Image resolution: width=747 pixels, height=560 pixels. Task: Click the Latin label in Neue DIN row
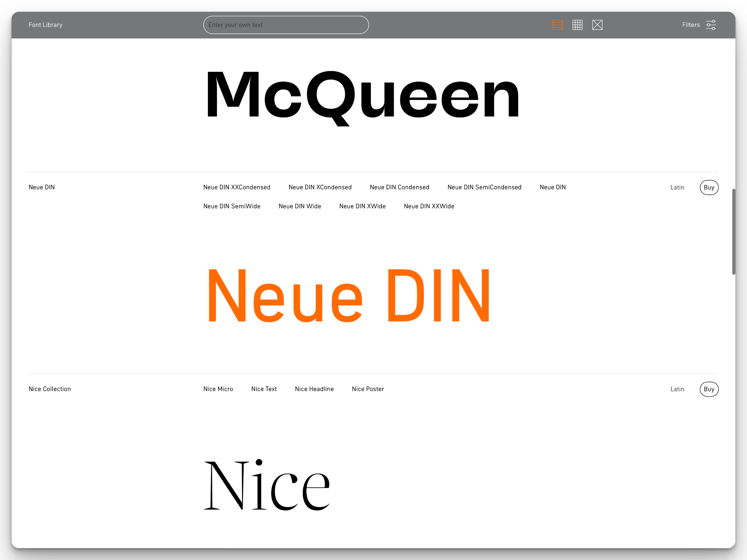click(x=677, y=188)
